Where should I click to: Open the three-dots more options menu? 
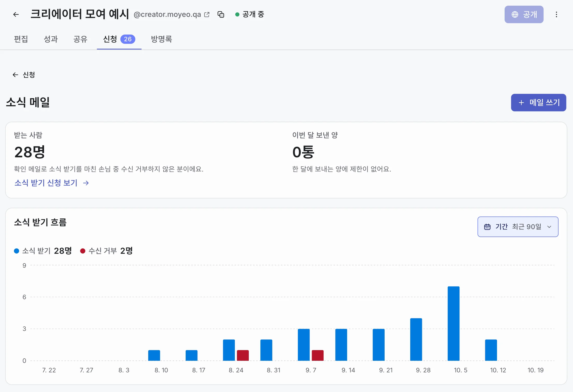click(x=556, y=14)
